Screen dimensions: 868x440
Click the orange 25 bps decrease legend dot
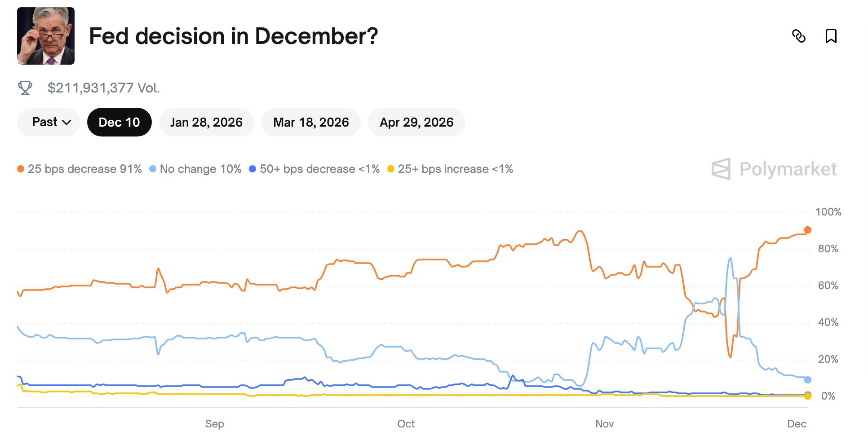click(x=21, y=169)
